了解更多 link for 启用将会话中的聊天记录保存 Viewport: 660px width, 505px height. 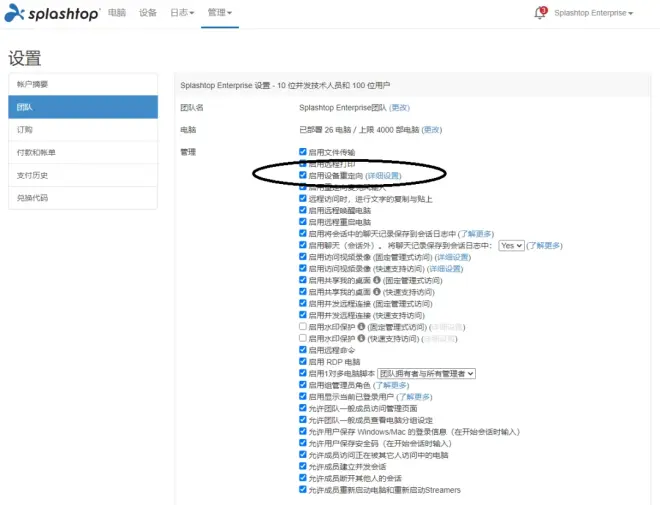point(476,234)
